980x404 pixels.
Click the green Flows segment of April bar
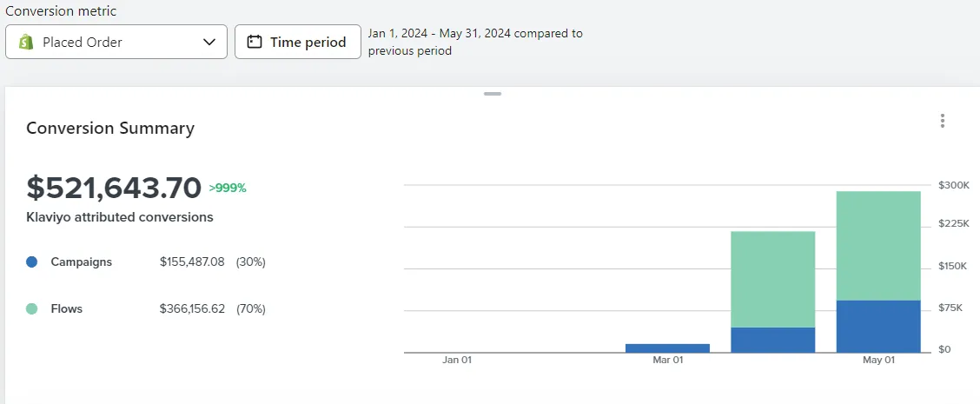coord(772,279)
